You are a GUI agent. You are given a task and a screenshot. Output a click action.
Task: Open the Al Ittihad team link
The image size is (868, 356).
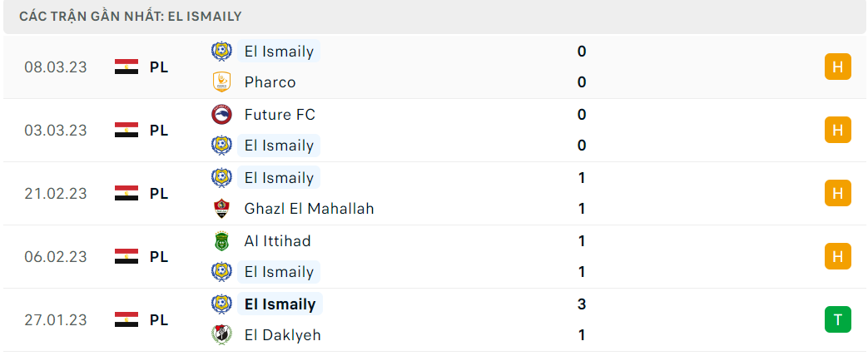coord(277,241)
